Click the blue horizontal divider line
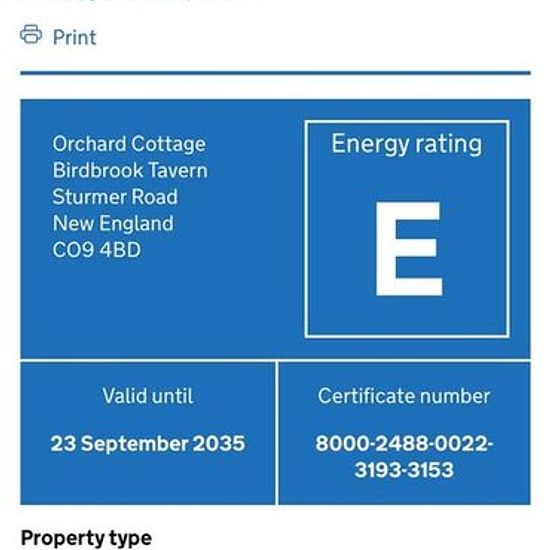Viewport: 550px width, 550px height. pyautogui.click(x=275, y=73)
